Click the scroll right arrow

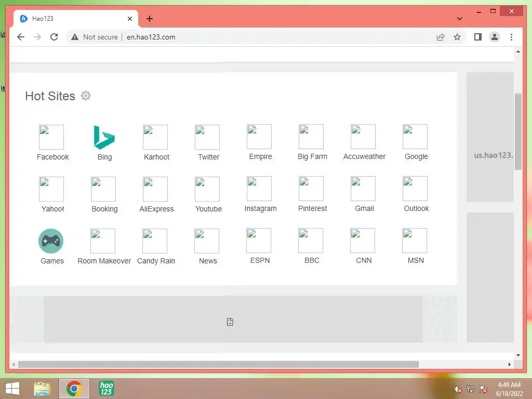[x=509, y=364]
